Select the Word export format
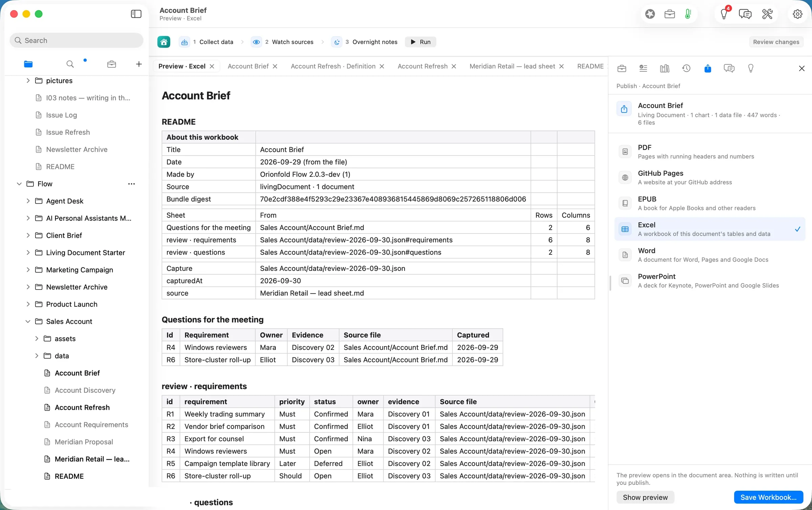 [x=709, y=255]
